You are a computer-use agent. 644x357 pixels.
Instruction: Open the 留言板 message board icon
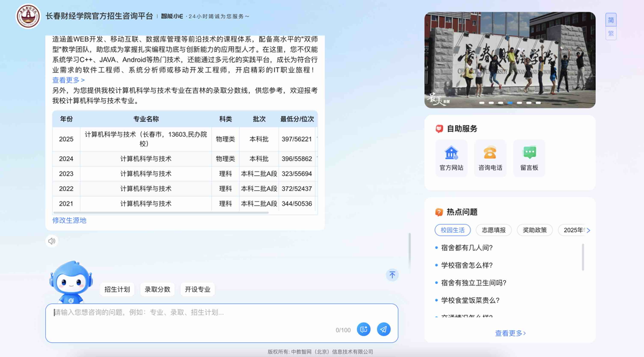(529, 158)
